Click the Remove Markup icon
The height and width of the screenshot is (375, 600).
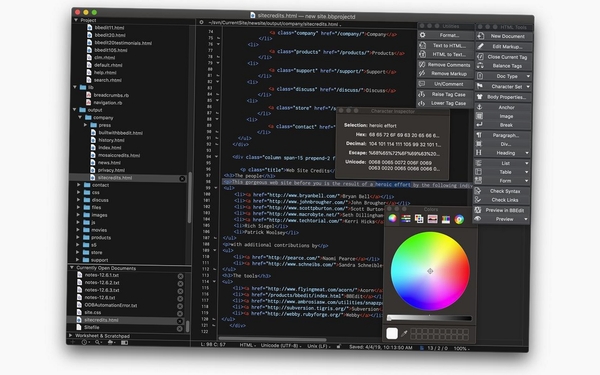422,73
